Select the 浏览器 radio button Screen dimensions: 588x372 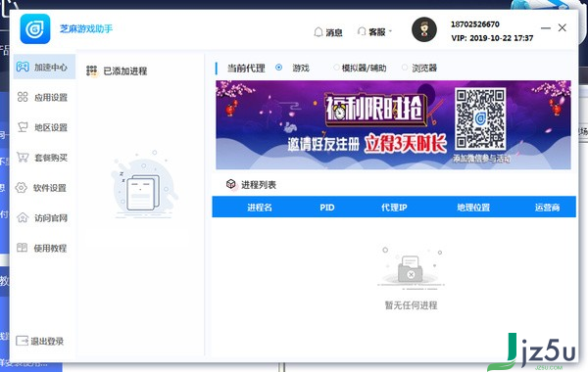tap(404, 68)
